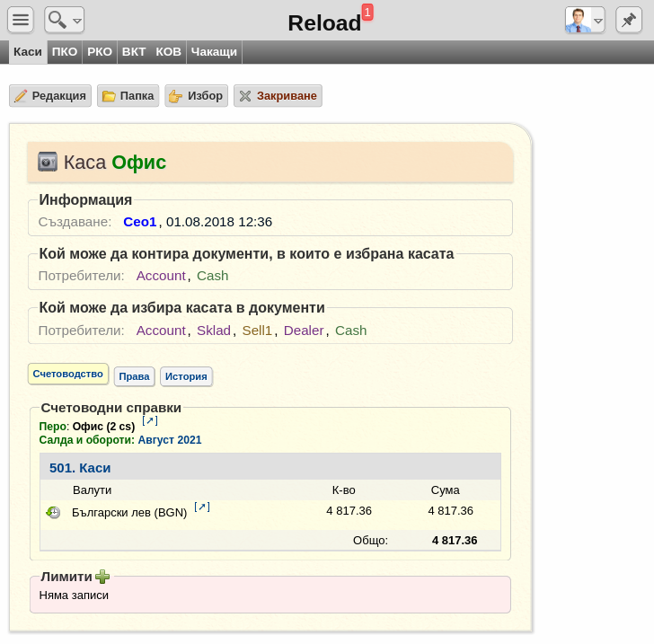Open Account link in контира section
654x644 pixels.
pos(161,276)
